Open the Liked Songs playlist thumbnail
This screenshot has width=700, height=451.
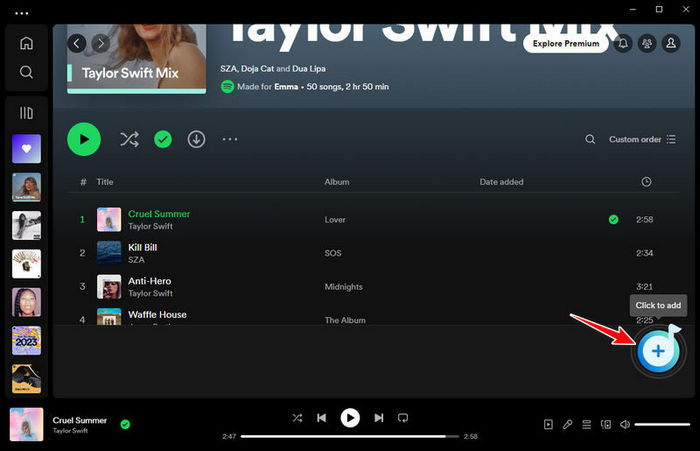click(26, 149)
